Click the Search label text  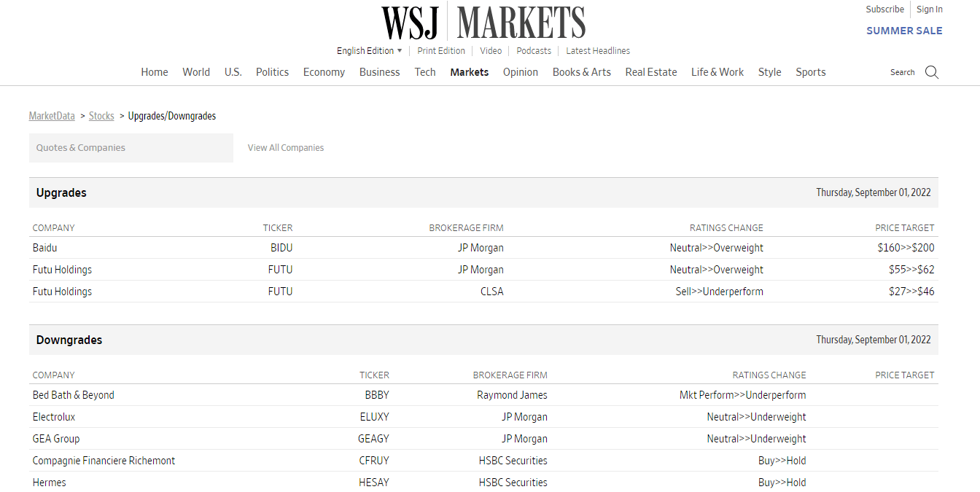click(902, 72)
